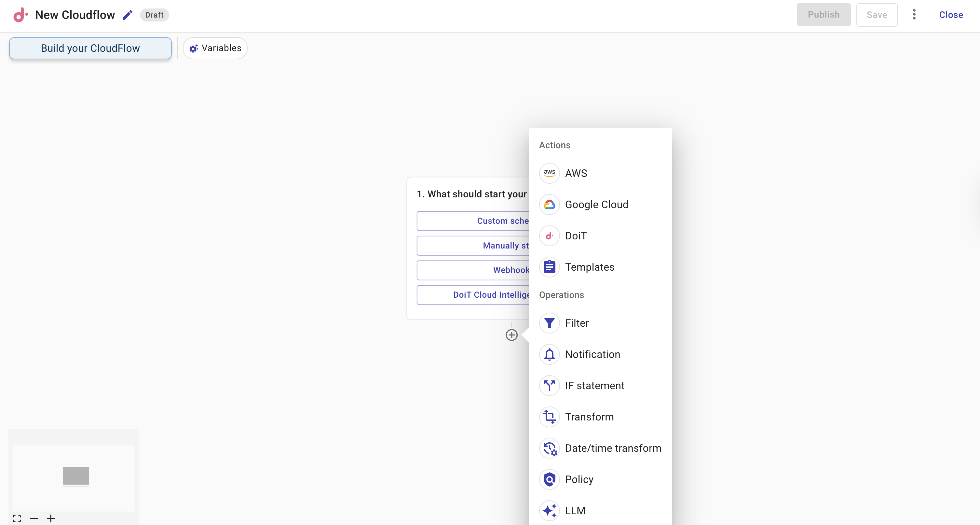Viewport: 980px width, 525px height.
Task: Pick the Date/time transform operation
Action: coord(612,448)
